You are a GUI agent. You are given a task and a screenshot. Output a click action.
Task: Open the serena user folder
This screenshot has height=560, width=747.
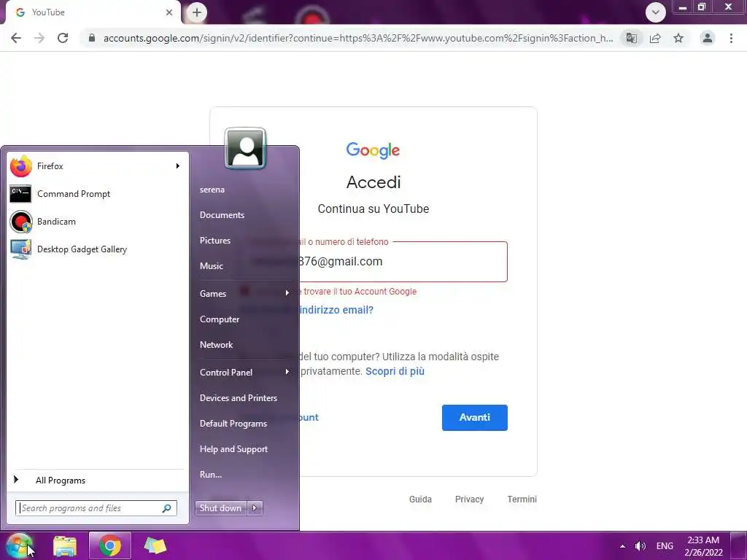pyautogui.click(x=212, y=190)
